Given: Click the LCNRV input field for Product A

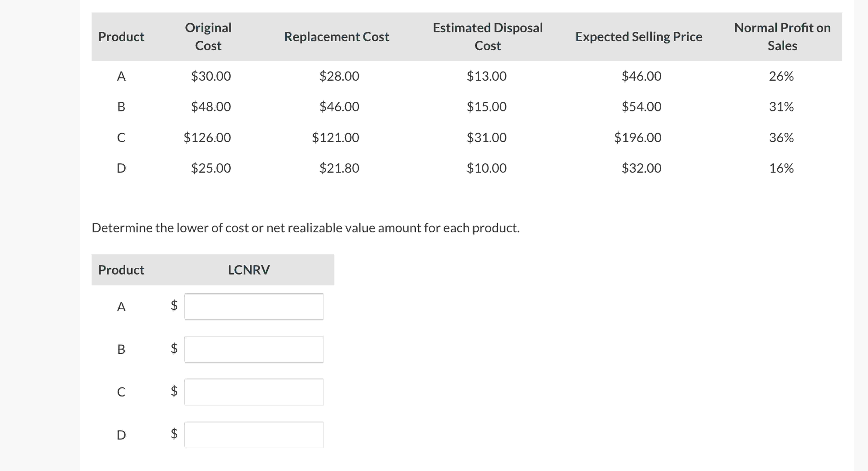Looking at the screenshot, I should pos(253,306).
